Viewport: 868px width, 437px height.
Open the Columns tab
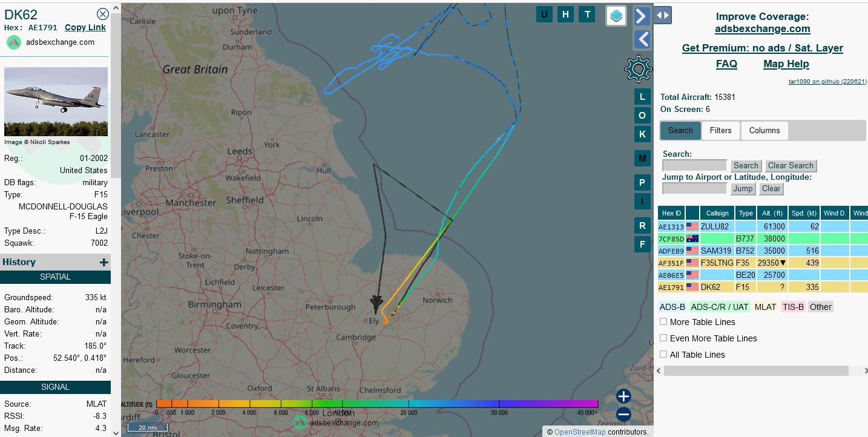tap(764, 130)
